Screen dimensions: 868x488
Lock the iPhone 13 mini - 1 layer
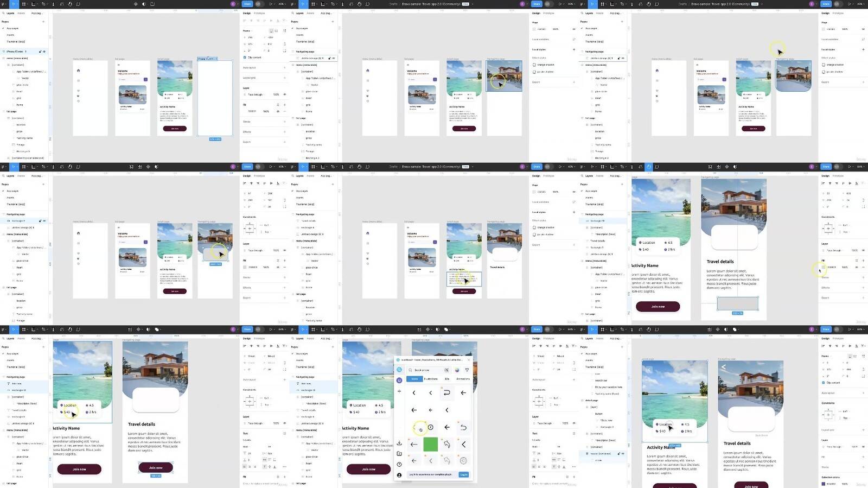click(40, 52)
